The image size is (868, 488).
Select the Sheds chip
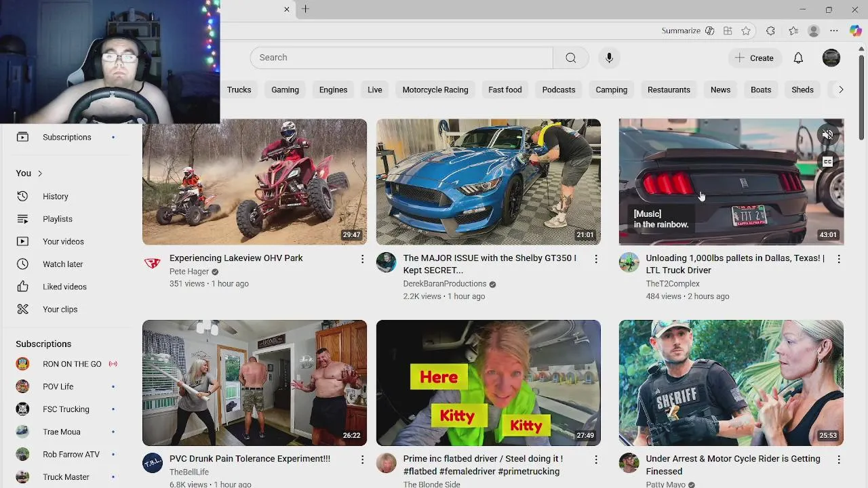click(802, 89)
